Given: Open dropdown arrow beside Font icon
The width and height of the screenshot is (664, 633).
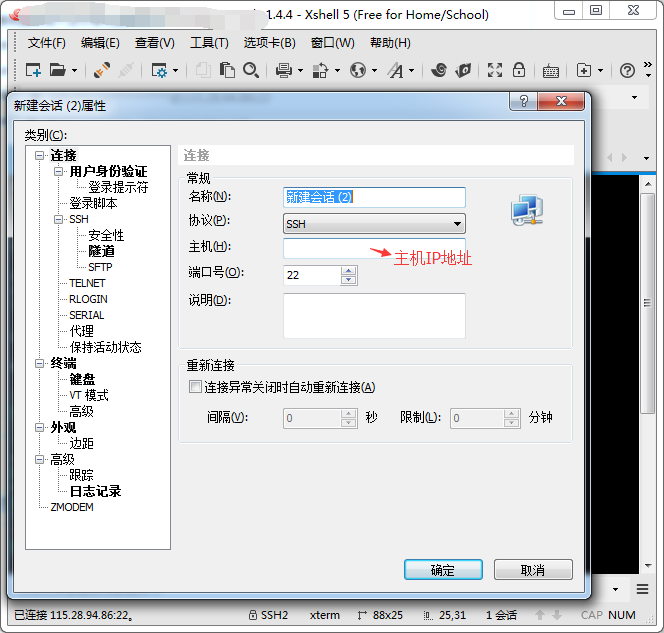Looking at the screenshot, I should click(x=412, y=70).
